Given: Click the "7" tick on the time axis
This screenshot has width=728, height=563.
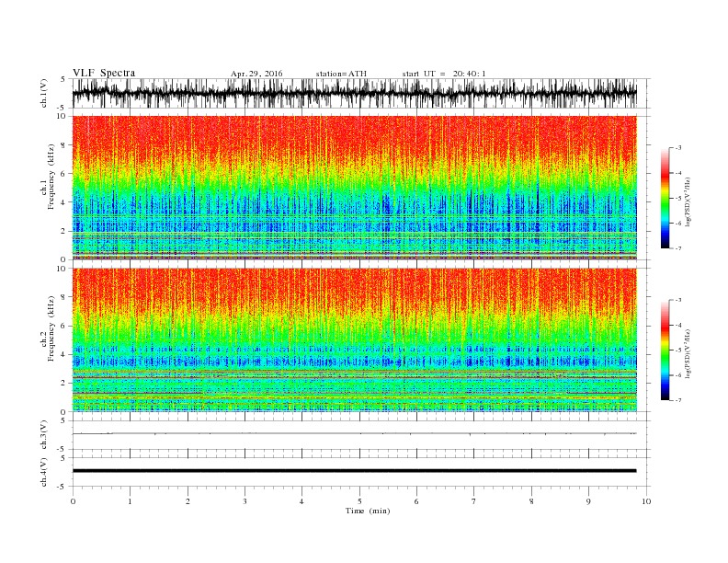Looking at the screenshot, I should tap(474, 501).
